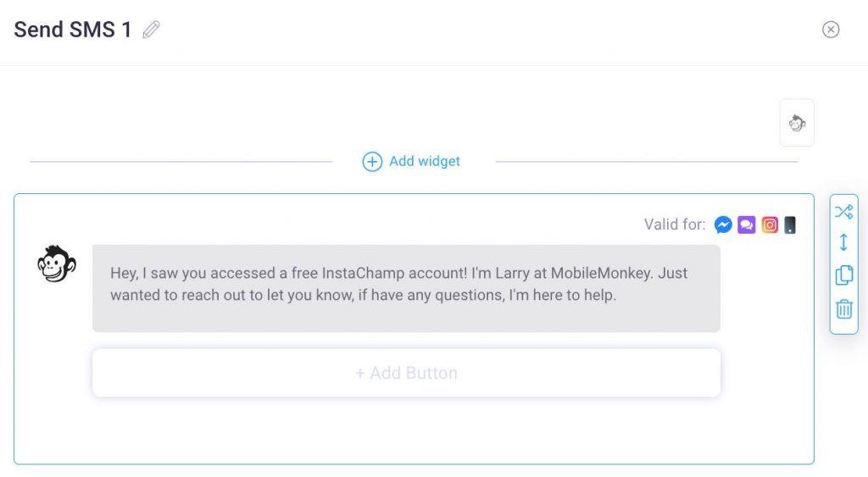Viewport: 868px width, 477px height.
Task: Click the pencil icon to rename Send SMS 1
Action: [151, 31]
